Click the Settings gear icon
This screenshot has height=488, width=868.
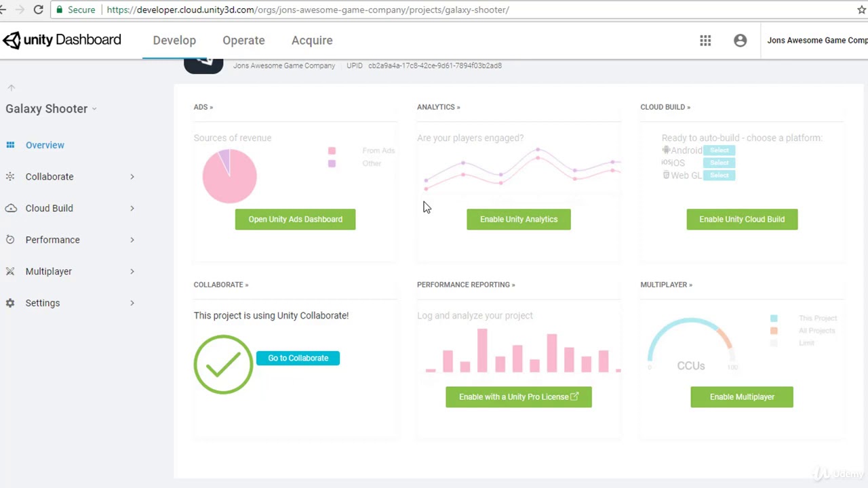click(10, 303)
